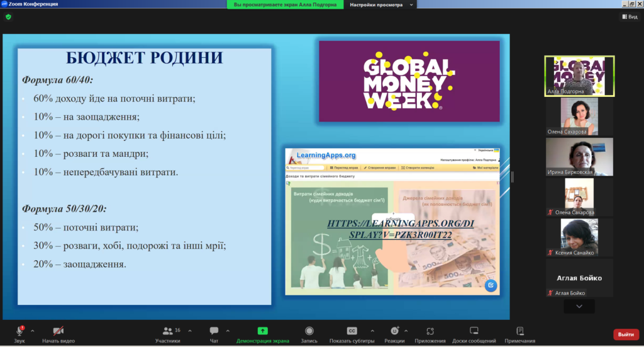The width and height of the screenshot is (644, 347).
Task: Start Демонстрация экрана screen share
Action: [x=262, y=334]
